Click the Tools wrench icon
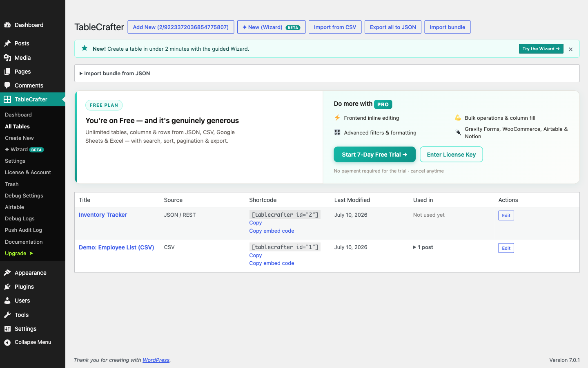 coord(7,315)
